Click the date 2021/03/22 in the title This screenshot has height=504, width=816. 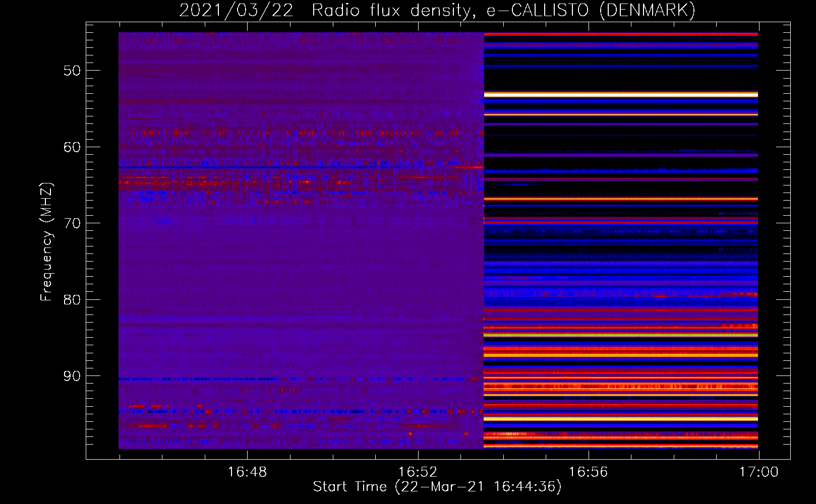[x=236, y=11]
